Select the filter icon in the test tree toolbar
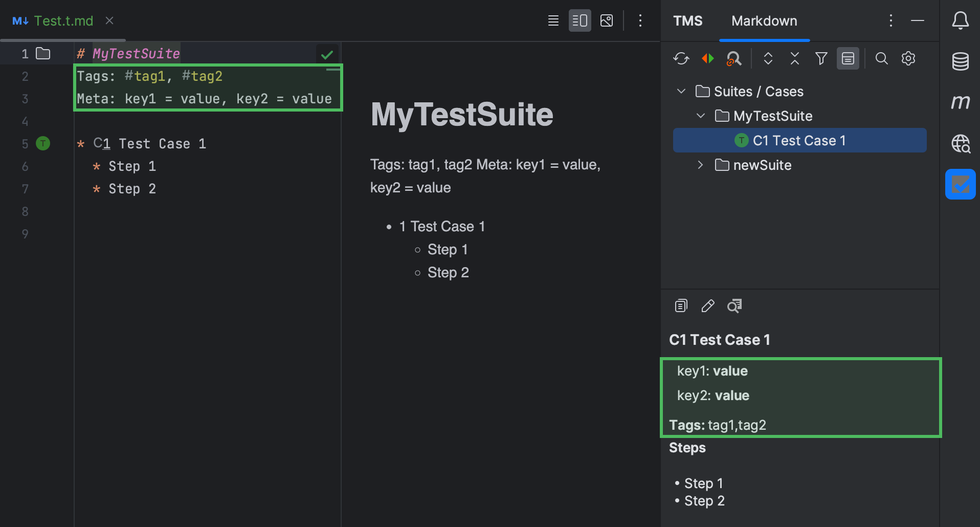Image resolution: width=980 pixels, height=527 pixels. 821,58
